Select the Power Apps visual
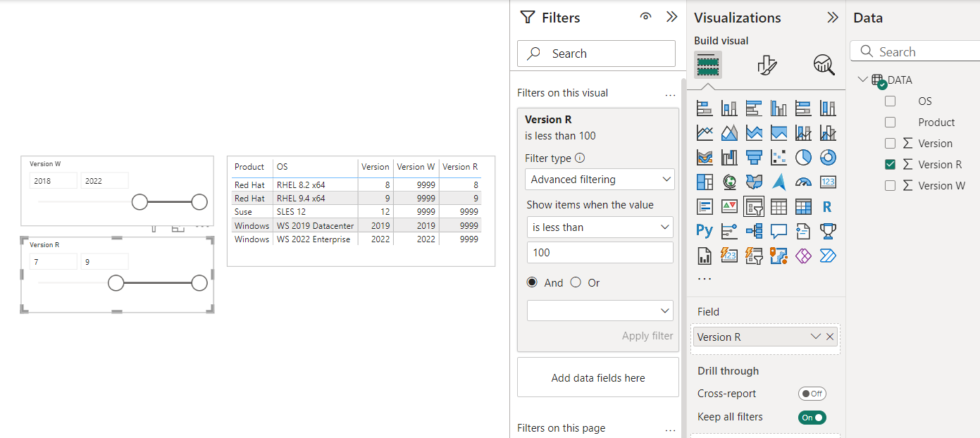The height and width of the screenshot is (438, 980). [803, 255]
